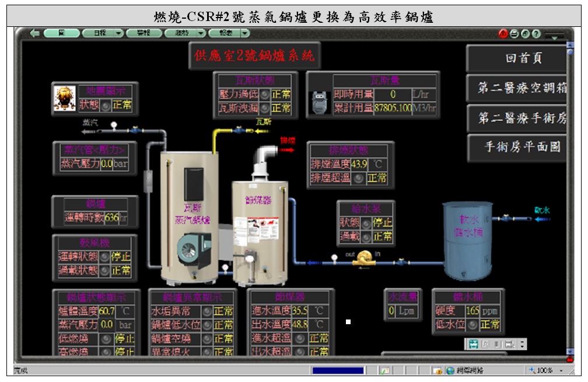Image resolution: width=588 pixels, height=382 pixels.
Task: Click the red alarm icon top right
Action: [x=503, y=34]
